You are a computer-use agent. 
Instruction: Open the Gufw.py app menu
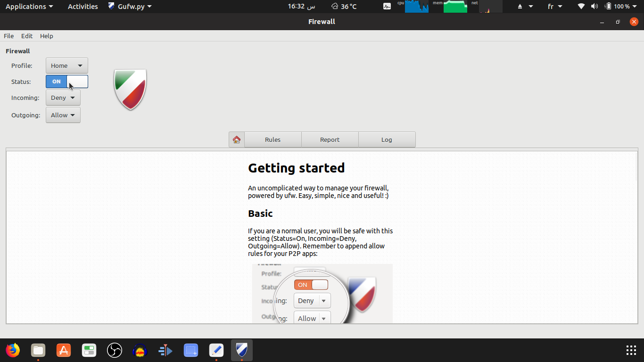point(130,7)
